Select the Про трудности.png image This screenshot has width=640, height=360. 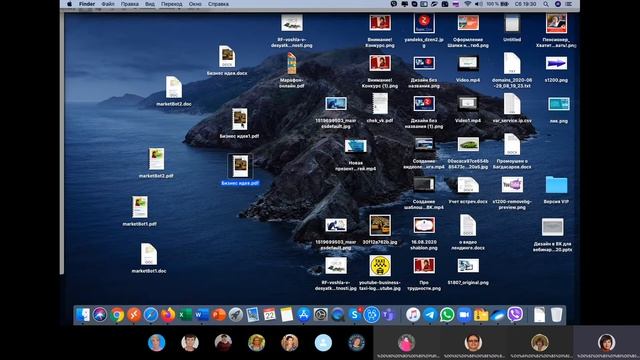pos(424,273)
